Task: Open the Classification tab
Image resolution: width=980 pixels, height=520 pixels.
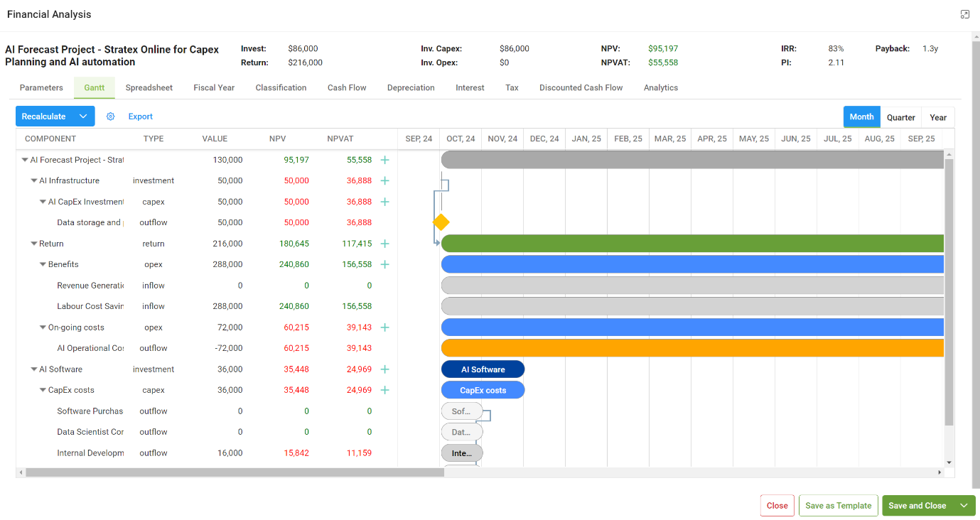Action: coord(281,88)
